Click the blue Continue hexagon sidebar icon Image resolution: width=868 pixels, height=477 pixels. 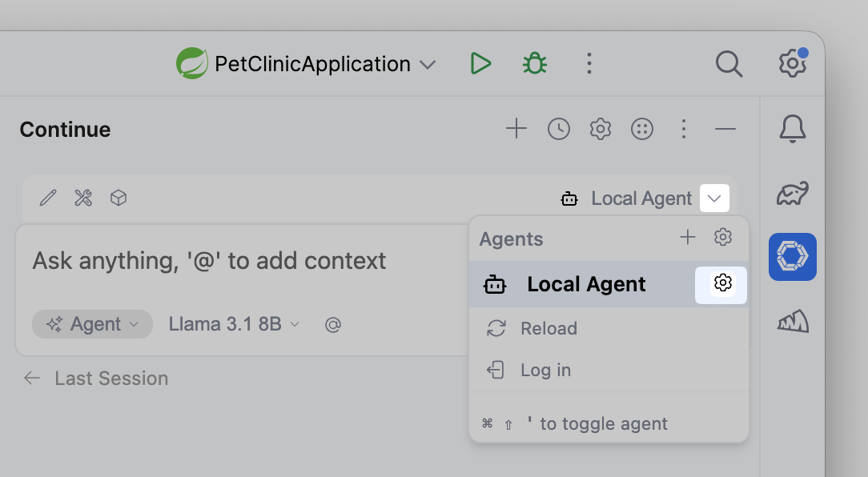792,257
